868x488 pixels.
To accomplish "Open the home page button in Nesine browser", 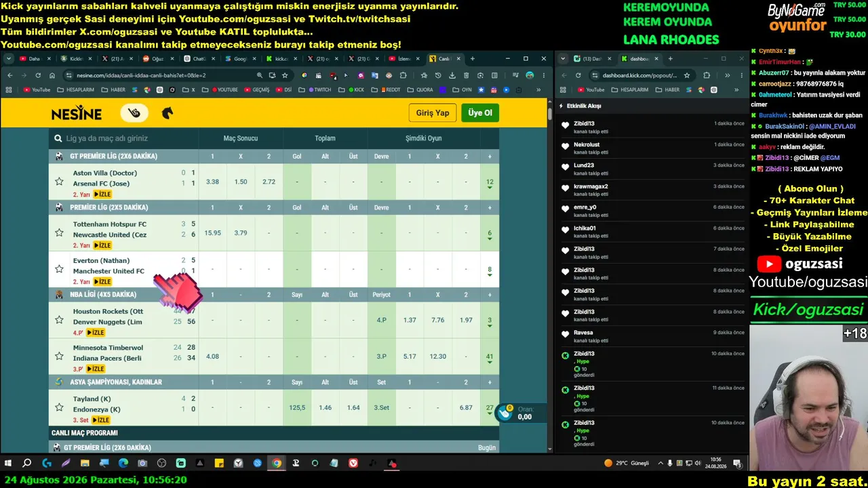I will click(52, 75).
